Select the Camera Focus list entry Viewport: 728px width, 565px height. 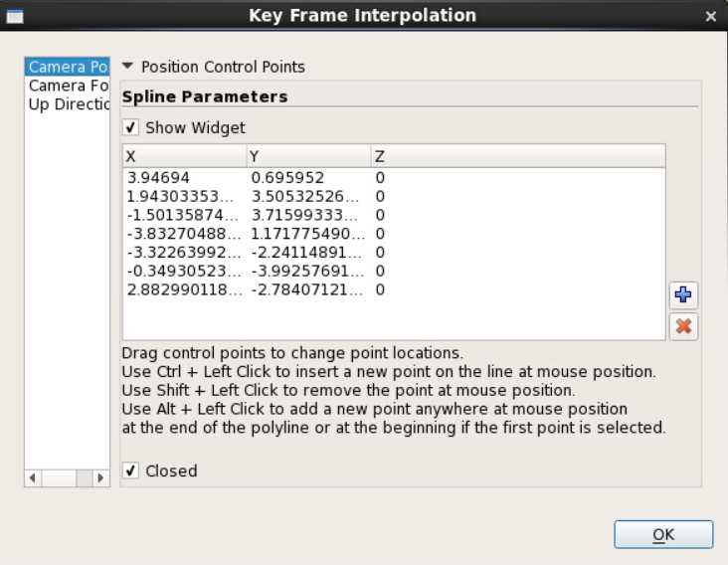[68, 86]
